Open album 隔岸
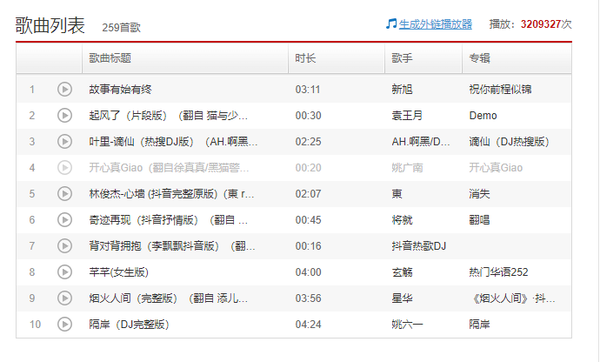600x362 pixels. point(479,324)
